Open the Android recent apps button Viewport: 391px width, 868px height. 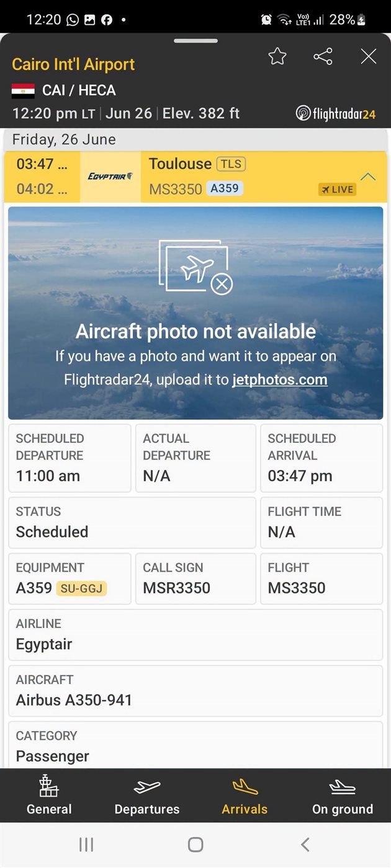(x=86, y=844)
